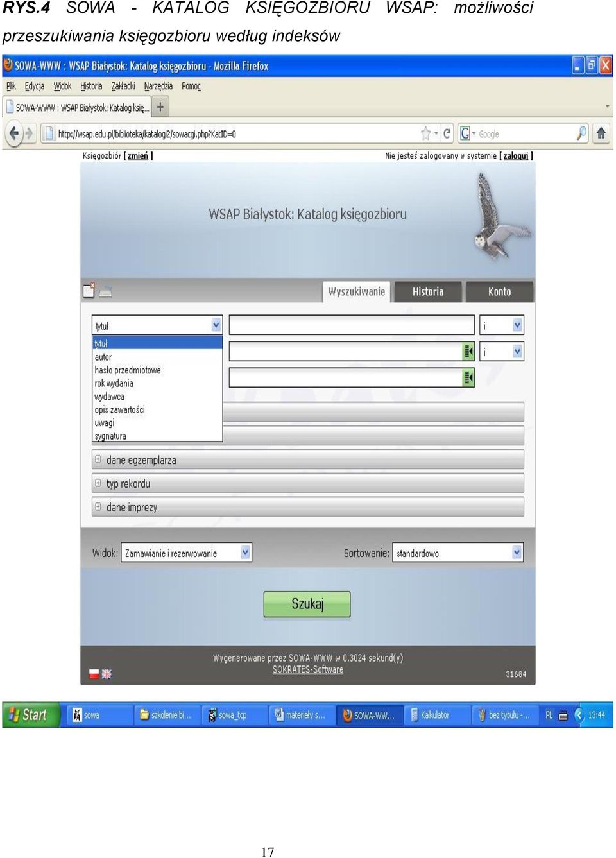This screenshot has height=858, width=616.
Task: Open the Widok dropdown Zamawianie i rezerwowanie
Action: click(186, 553)
